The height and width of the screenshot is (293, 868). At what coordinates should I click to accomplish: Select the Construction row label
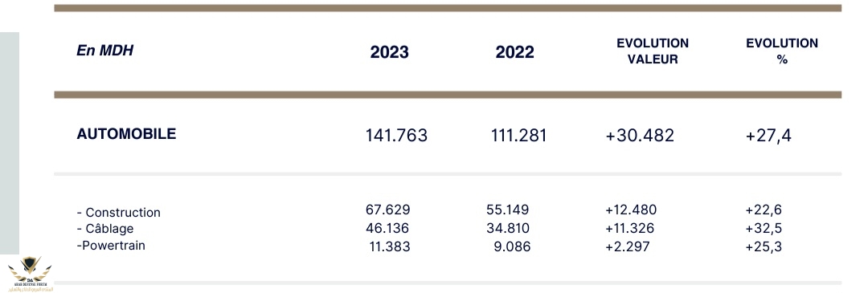coord(118,213)
